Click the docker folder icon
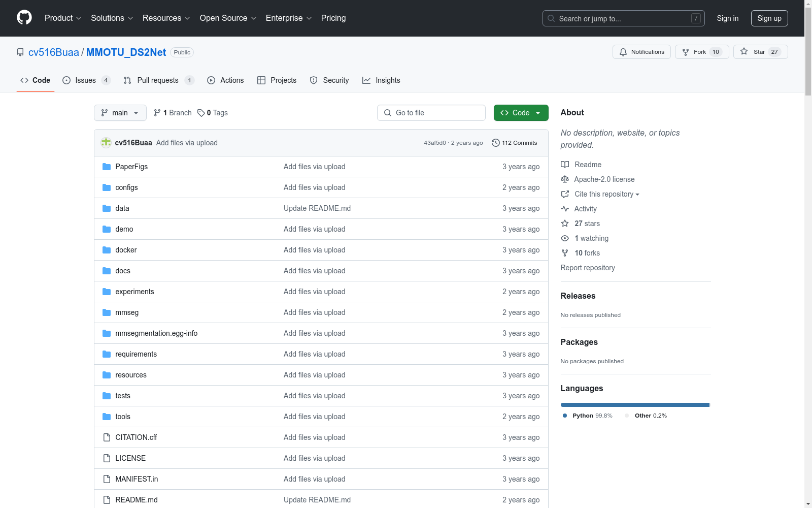This screenshot has width=812, height=508. (107, 250)
